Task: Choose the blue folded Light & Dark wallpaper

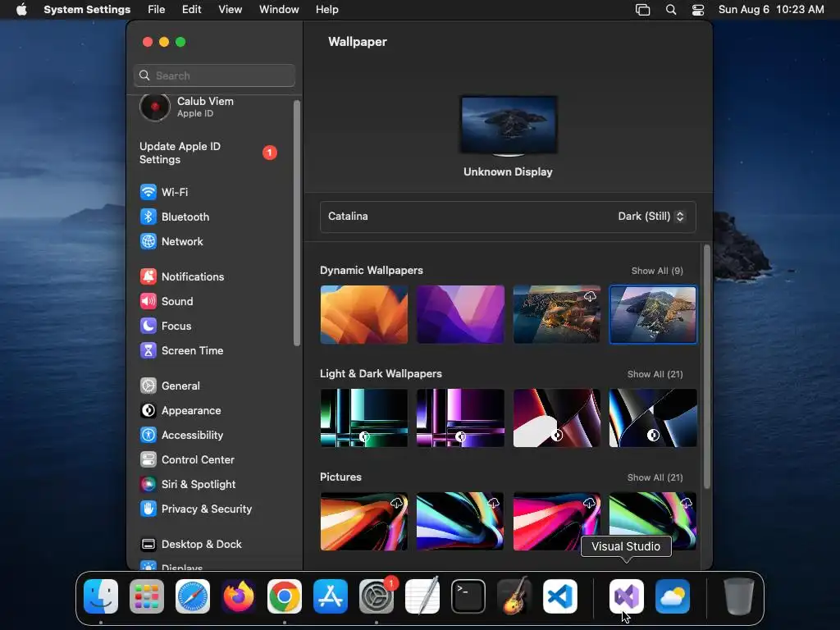Action: 654,418
